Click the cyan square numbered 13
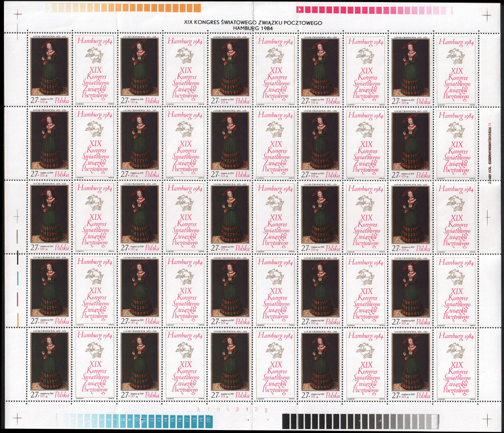 [158, 421]
